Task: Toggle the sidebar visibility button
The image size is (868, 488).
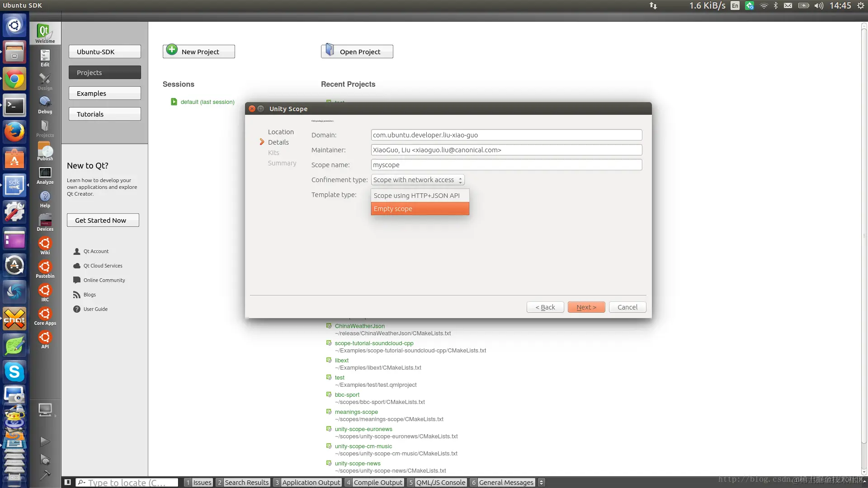Action: tap(67, 482)
